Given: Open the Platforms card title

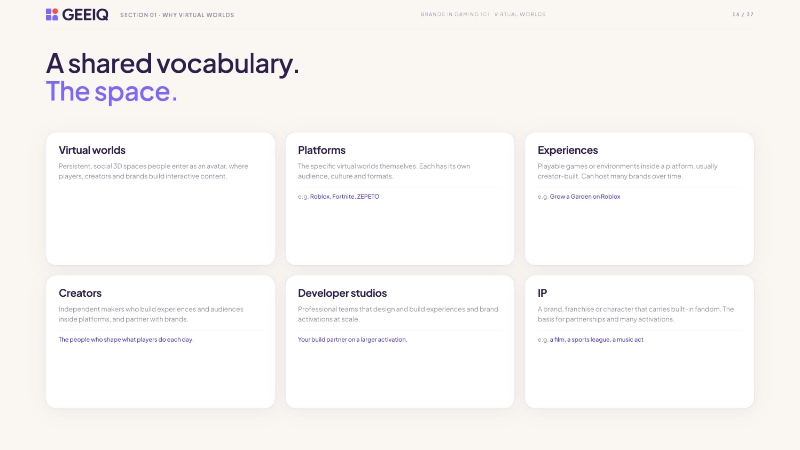Looking at the screenshot, I should tap(321, 150).
